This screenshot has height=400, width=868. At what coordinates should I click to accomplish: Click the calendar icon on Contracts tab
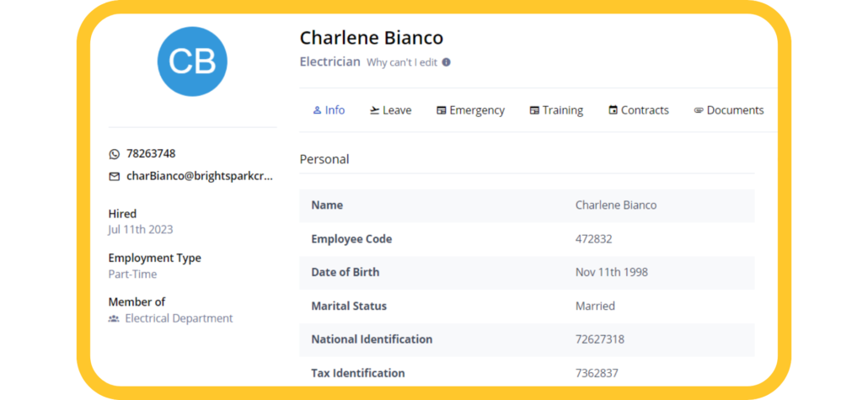coord(613,110)
